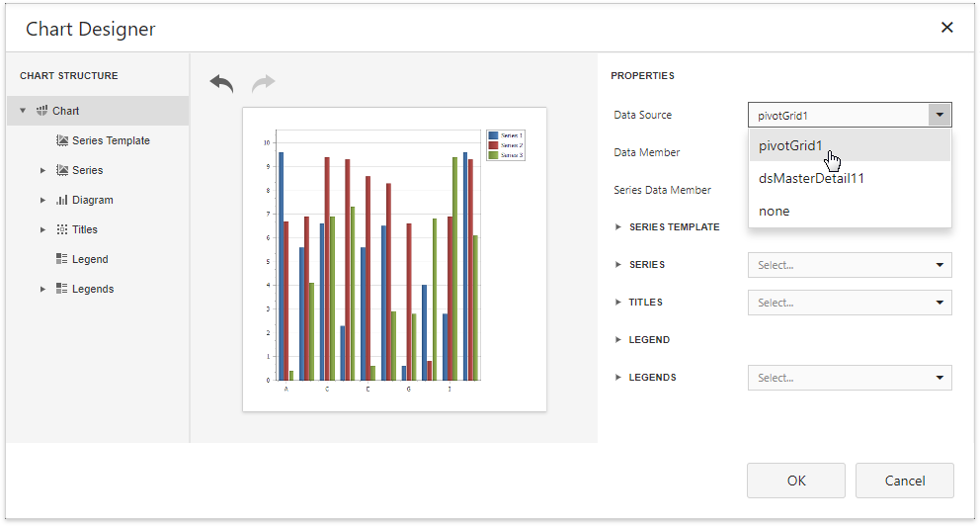Click the bar chart preview thumbnail
This screenshot has height=526, width=980.
coord(394,259)
